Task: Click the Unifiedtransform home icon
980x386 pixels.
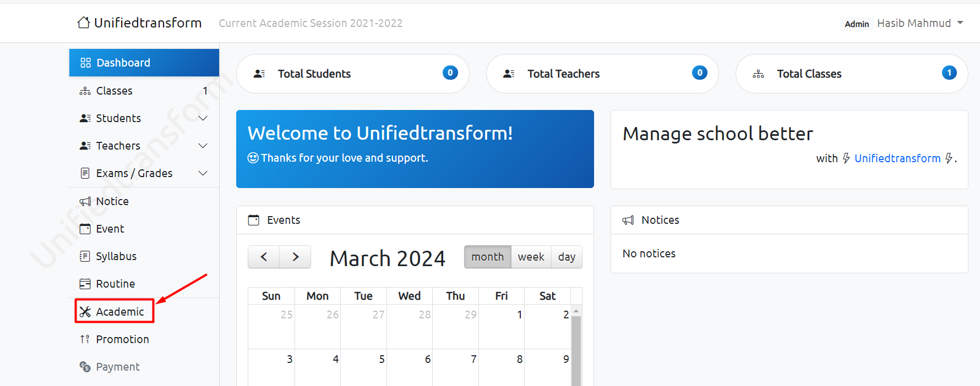Action: click(84, 23)
